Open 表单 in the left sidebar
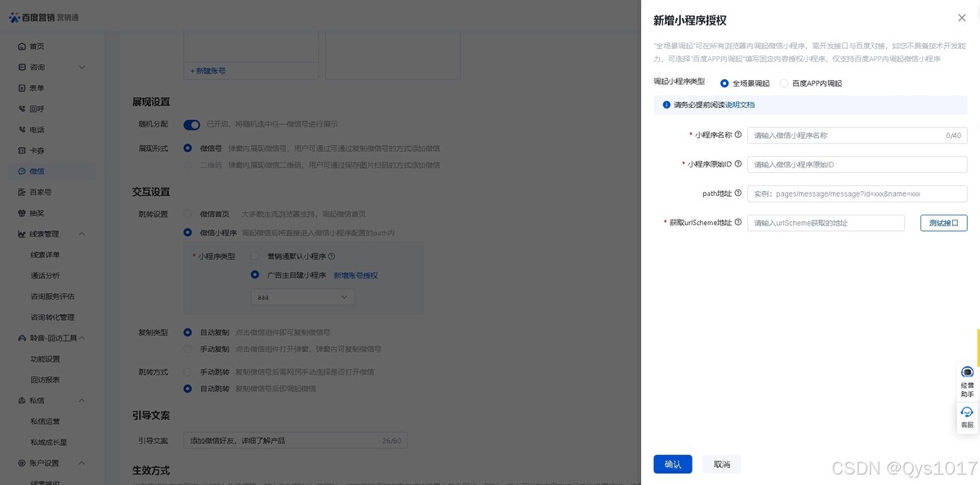The height and width of the screenshot is (485, 980). pos(36,88)
